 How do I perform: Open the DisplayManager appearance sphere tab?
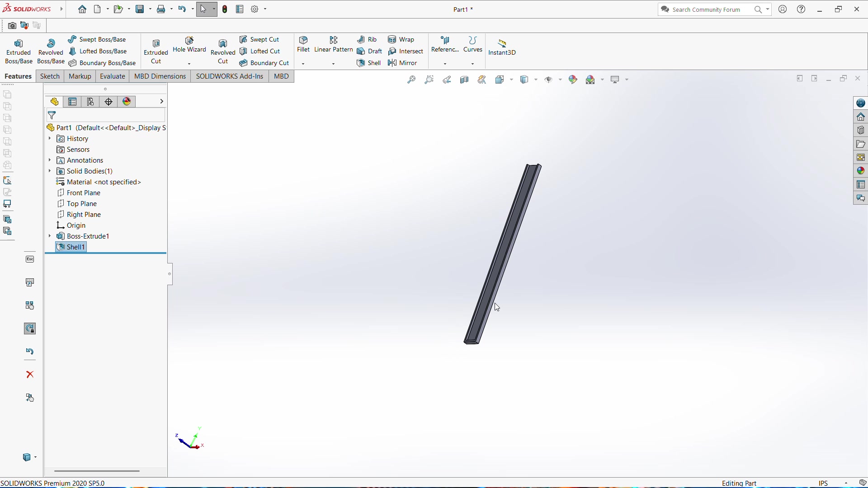(127, 102)
